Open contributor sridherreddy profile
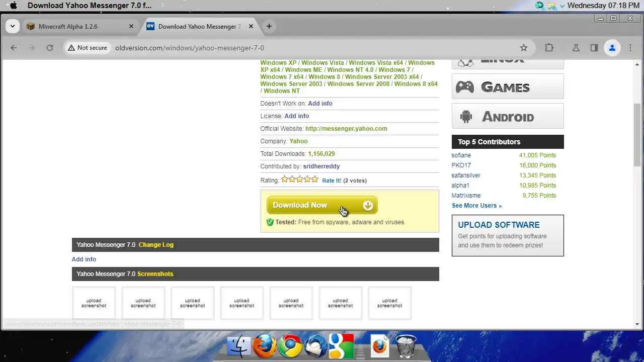Image resolution: width=644 pixels, height=362 pixels. [321, 166]
